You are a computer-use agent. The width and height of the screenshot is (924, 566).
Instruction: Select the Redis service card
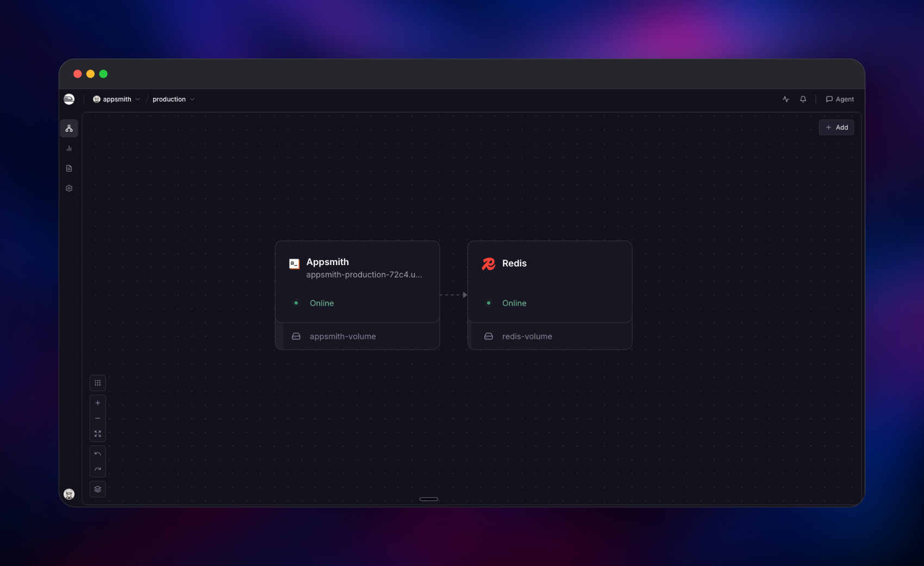tap(550, 282)
